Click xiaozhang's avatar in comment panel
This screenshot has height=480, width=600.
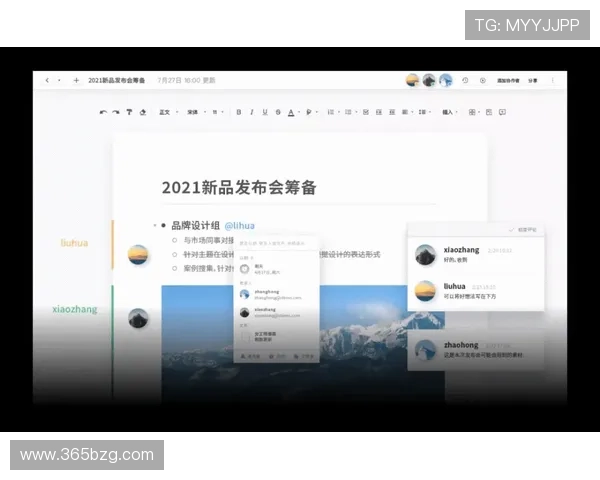(425, 255)
